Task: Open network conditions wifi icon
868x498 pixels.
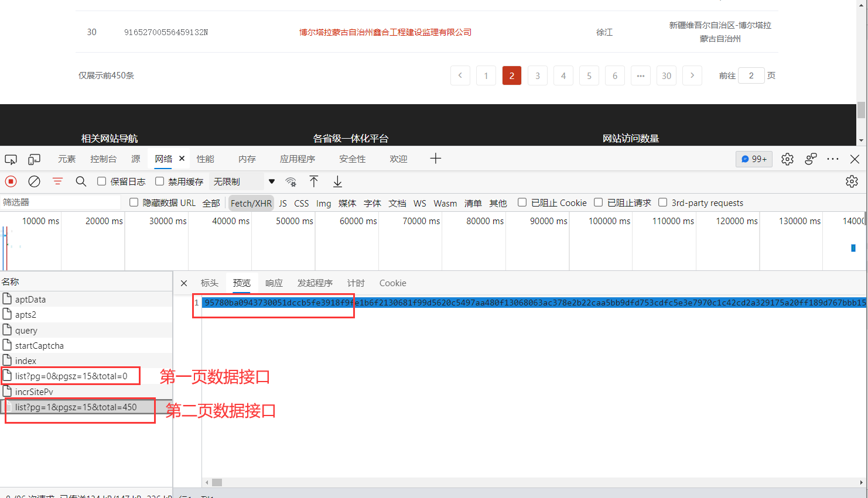Action: (291, 181)
